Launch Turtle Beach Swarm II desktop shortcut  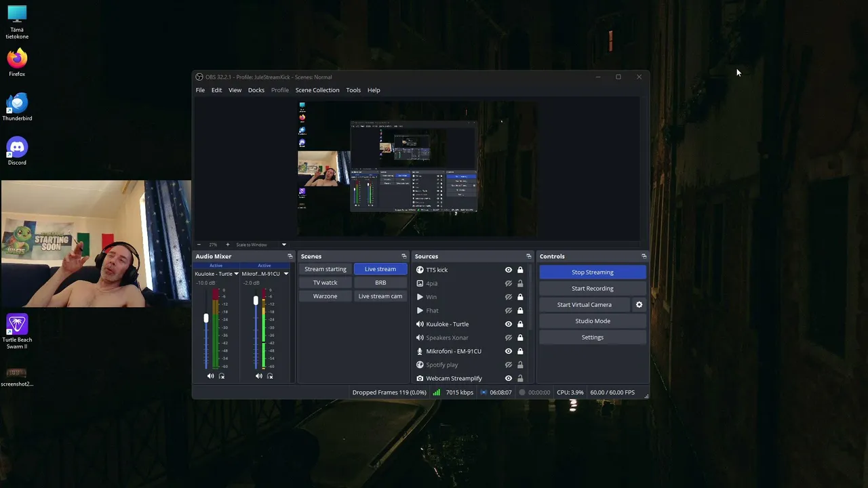pyautogui.click(x=17, y=331)
